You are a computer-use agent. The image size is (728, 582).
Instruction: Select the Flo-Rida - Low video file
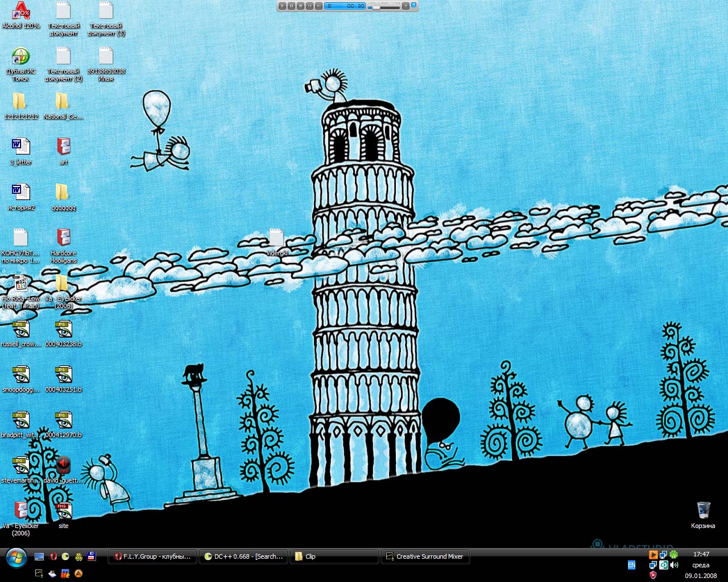21,292
